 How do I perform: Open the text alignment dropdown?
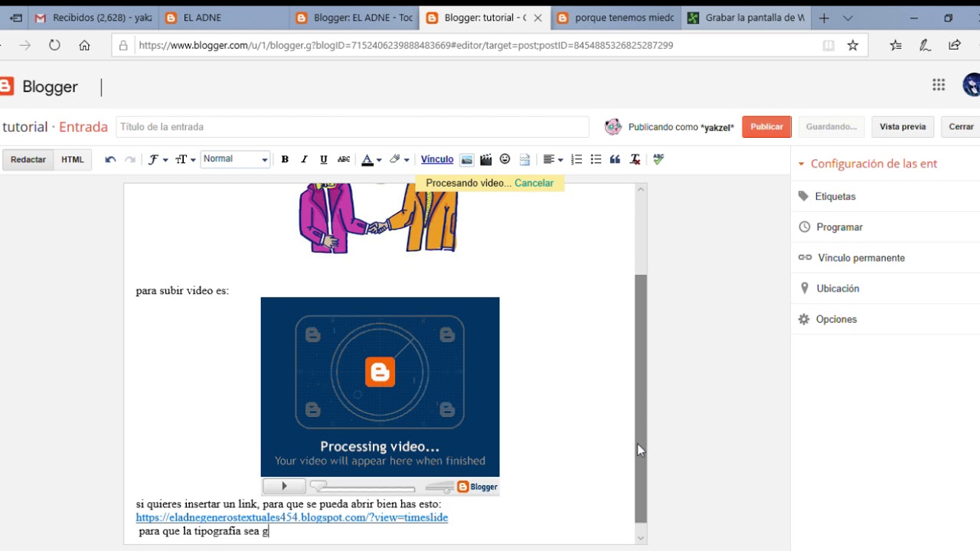[553, 159]
